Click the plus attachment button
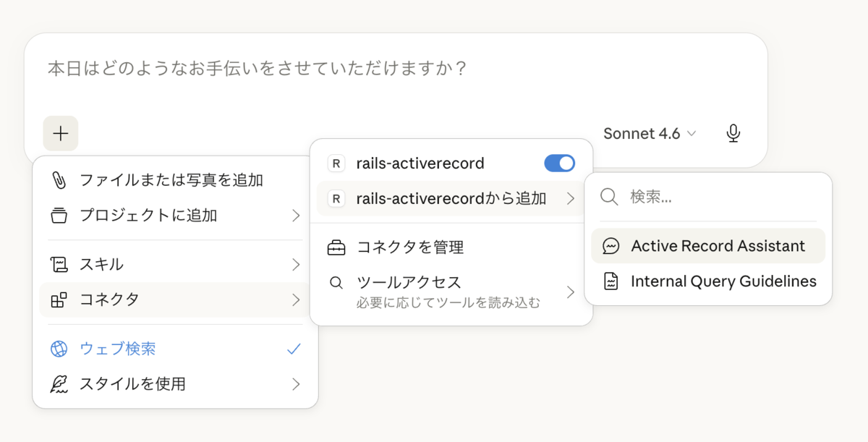Image resolution: width=868 pixels, height=442 pixels. tap(61, 133)
